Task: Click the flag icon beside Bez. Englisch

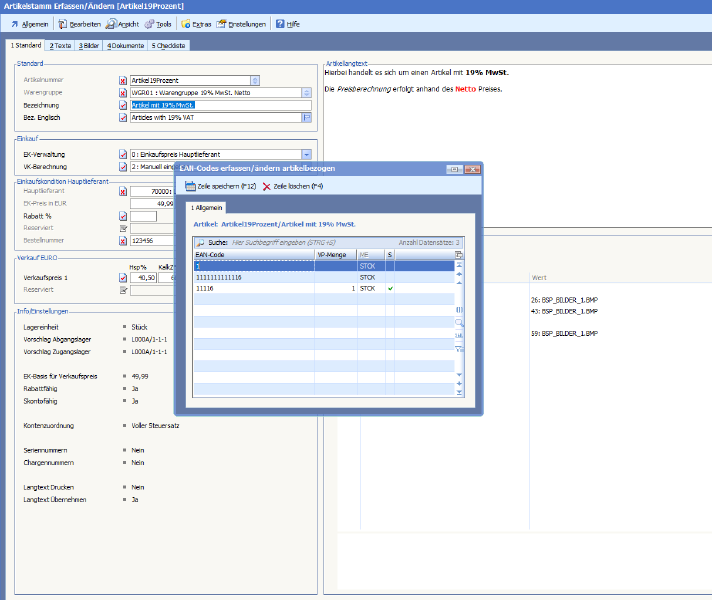Action: click(307, 117)
